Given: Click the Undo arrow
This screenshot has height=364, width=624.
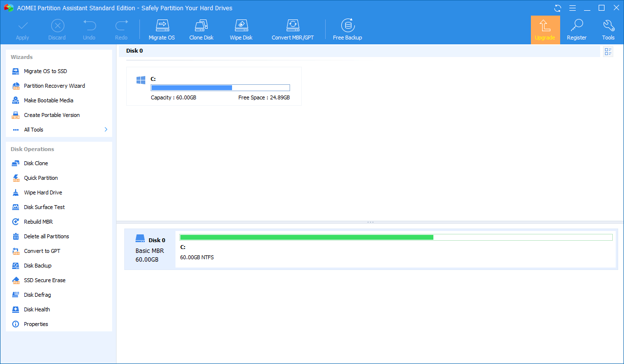Looking at the screenshot, I should tap(89, 30).
